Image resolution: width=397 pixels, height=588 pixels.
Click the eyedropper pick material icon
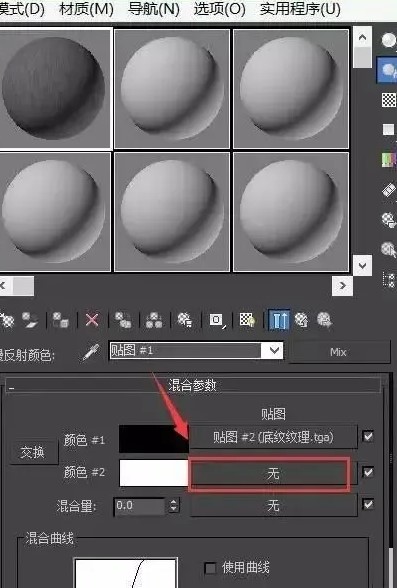pyautogui.click(x=90, y=352)
